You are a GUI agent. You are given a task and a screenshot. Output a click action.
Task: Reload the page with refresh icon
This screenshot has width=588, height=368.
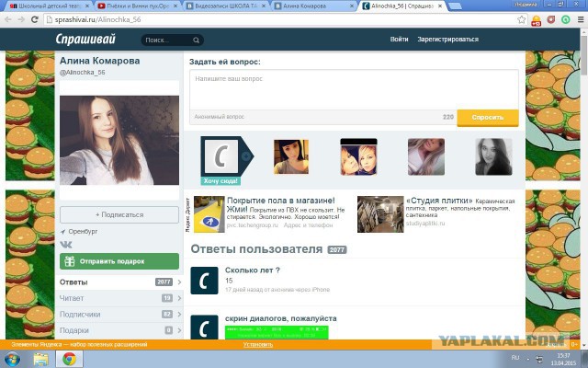pos(35,19)
